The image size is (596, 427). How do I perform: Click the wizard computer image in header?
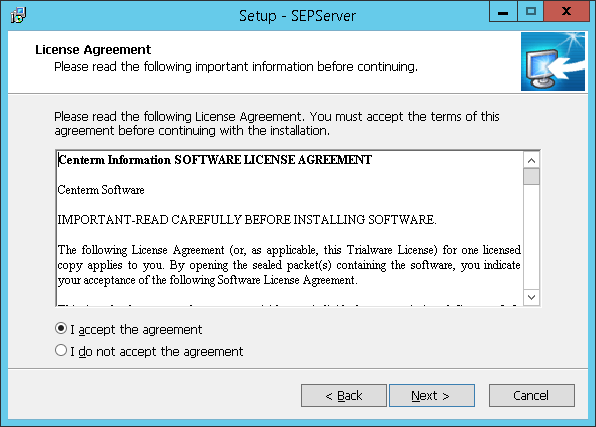[553, 62]
